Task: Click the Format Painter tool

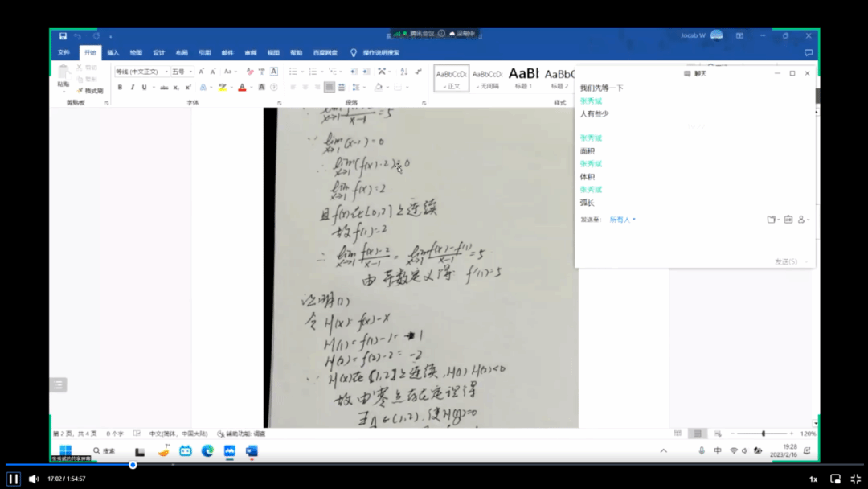Action: tap(90, 91)
